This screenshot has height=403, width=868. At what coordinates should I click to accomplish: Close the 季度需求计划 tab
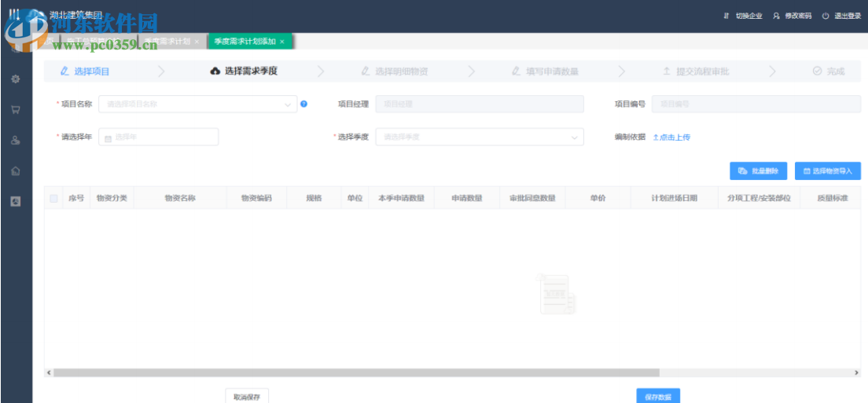(x=197, y=42)
